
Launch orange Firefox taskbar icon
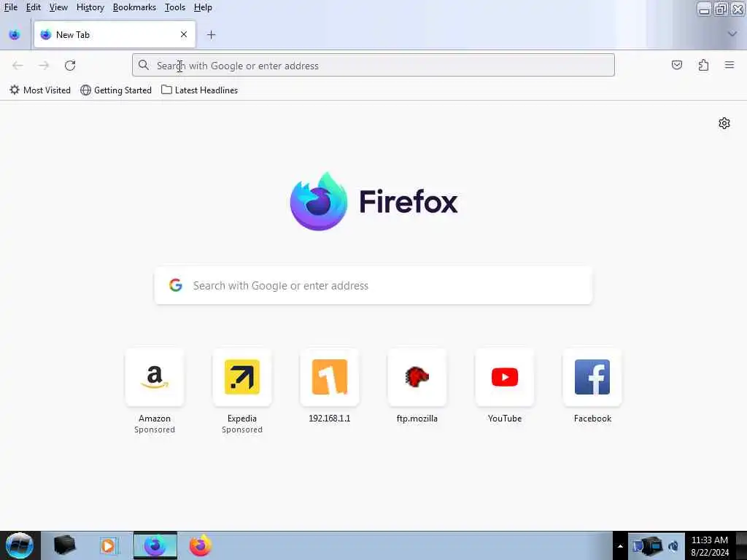[x=201, y=545]
